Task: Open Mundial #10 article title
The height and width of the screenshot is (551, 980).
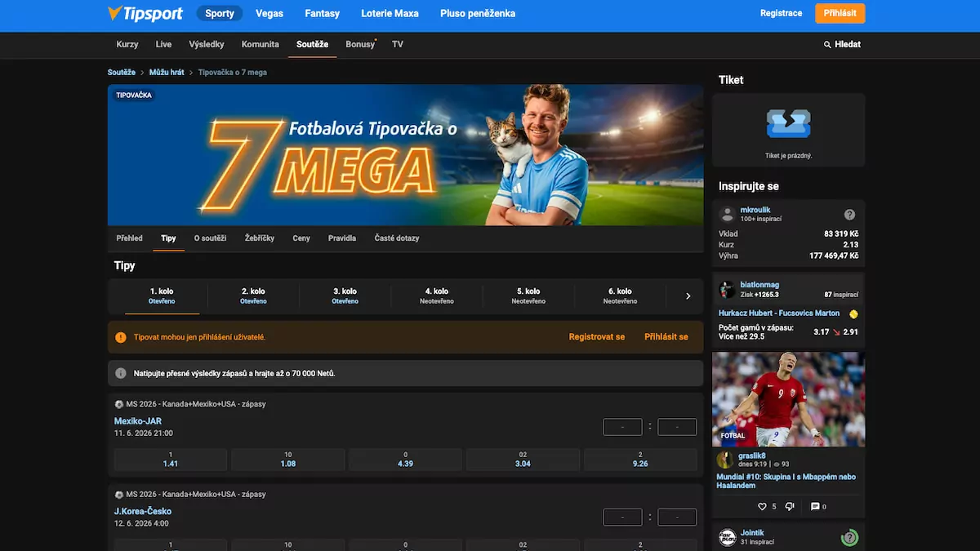Action: click(x=786, y=481)
